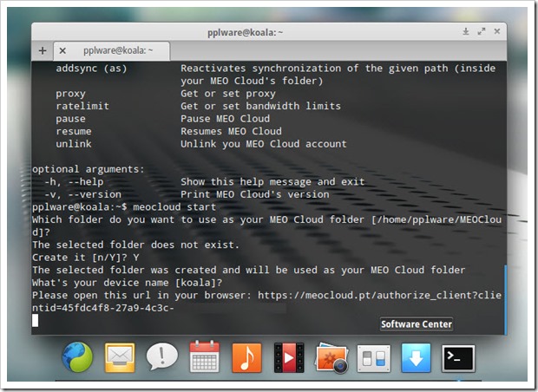Maximize the terminal window with the arrows icon

click(482, 31)
